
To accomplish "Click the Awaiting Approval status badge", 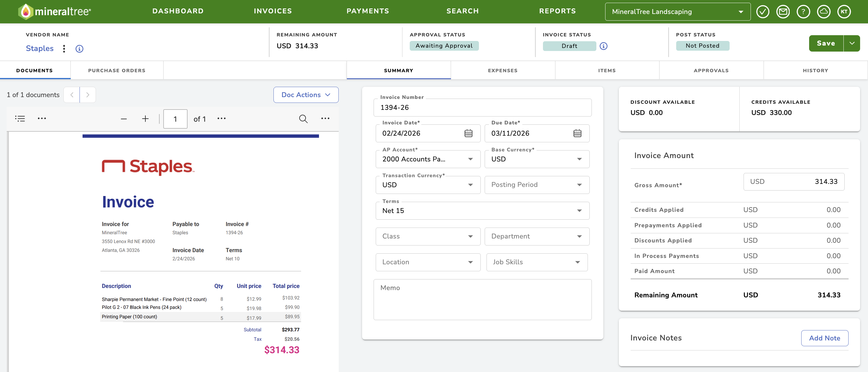I will coord(444,46).
